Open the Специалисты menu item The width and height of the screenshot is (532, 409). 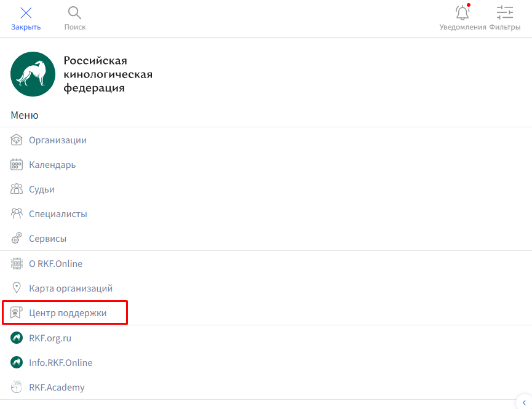tap(58, 214)
